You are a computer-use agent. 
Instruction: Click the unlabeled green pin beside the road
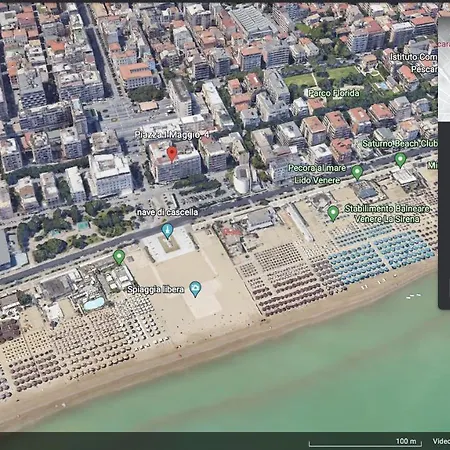pyautogui.click(x=119, y=257)
